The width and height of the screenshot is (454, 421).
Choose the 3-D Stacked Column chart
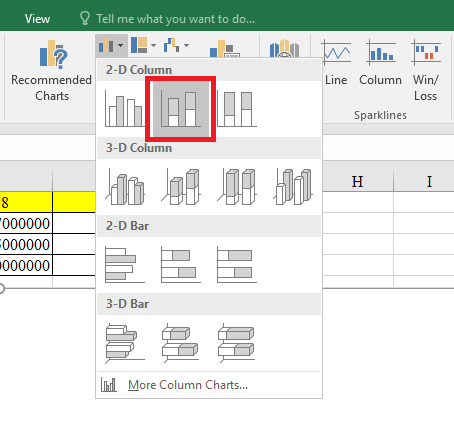coord(181,187)
